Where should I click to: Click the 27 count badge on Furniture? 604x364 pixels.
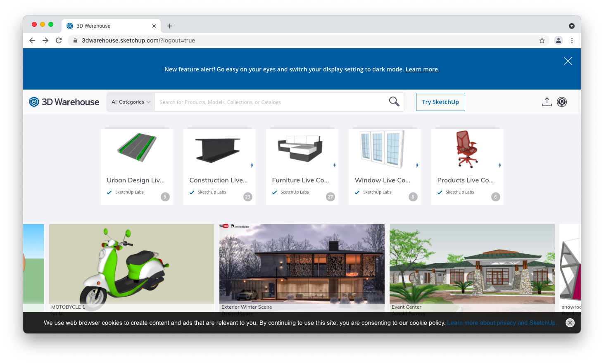pyautogui.click(x=330, y=197)
